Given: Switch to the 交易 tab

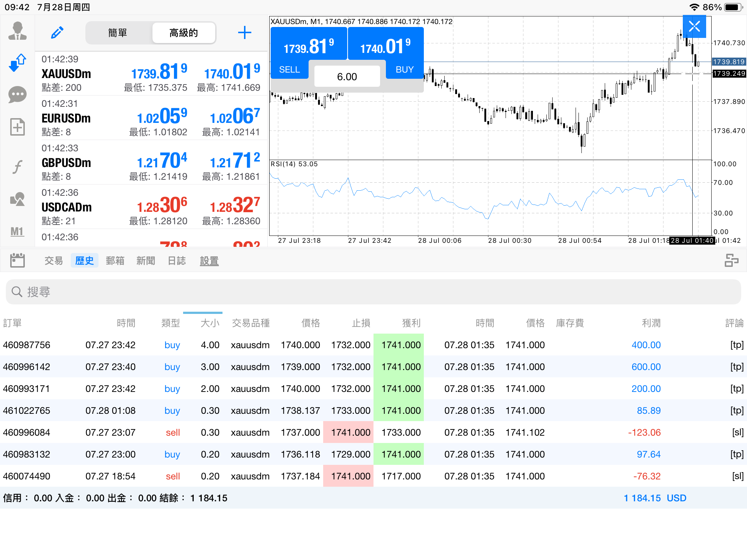Looking at the screenshot, I should click(x=54, y=261).
